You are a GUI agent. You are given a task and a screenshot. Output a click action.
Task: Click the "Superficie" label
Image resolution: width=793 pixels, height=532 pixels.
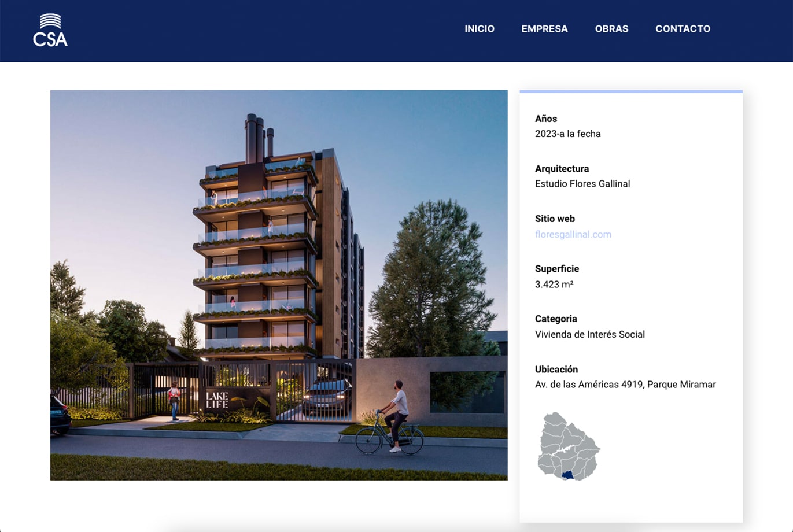557,269
